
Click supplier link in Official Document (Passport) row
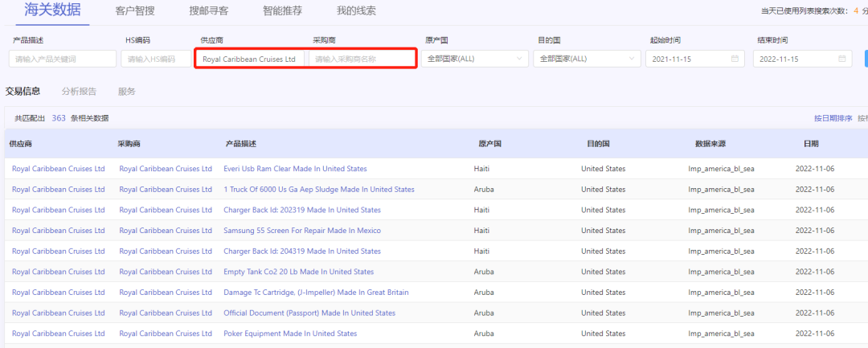click(58, 313)
